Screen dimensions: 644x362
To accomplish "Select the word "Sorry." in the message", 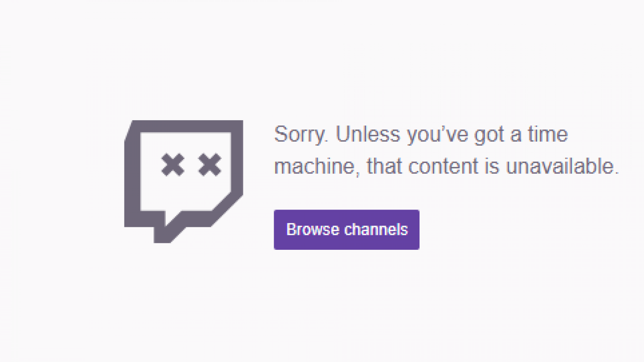I will coord(301,135).
